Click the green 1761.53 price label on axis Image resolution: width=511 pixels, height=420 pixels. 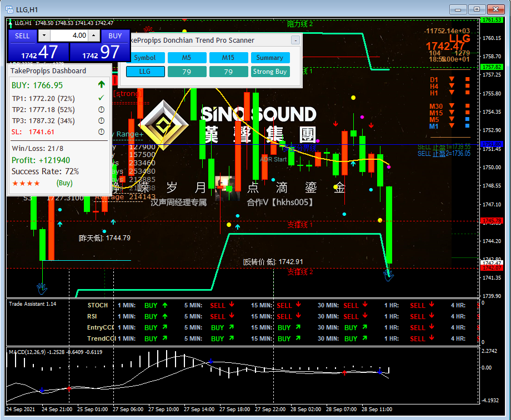[492, 20]
